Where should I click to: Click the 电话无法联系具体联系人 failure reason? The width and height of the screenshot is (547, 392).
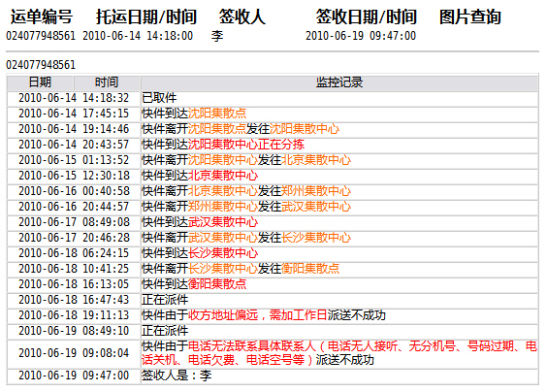[252, 346]
